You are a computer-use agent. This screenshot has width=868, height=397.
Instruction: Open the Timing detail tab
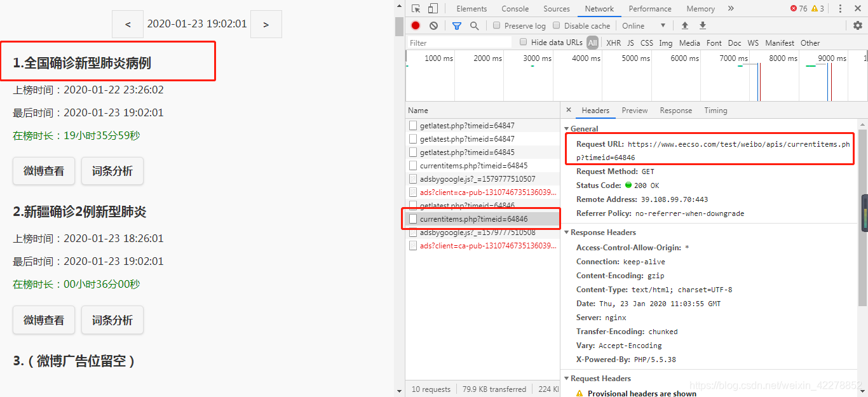click(715, 111)
